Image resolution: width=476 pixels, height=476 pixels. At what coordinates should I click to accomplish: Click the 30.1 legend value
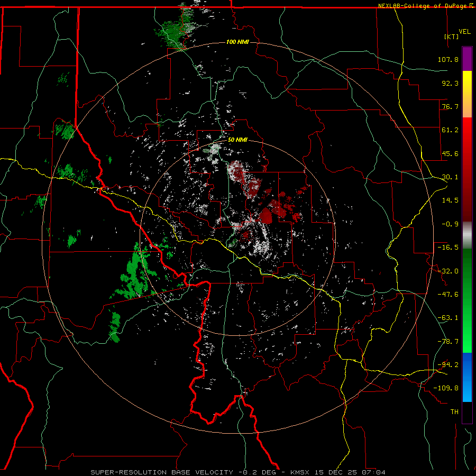(x=450, y=177)
